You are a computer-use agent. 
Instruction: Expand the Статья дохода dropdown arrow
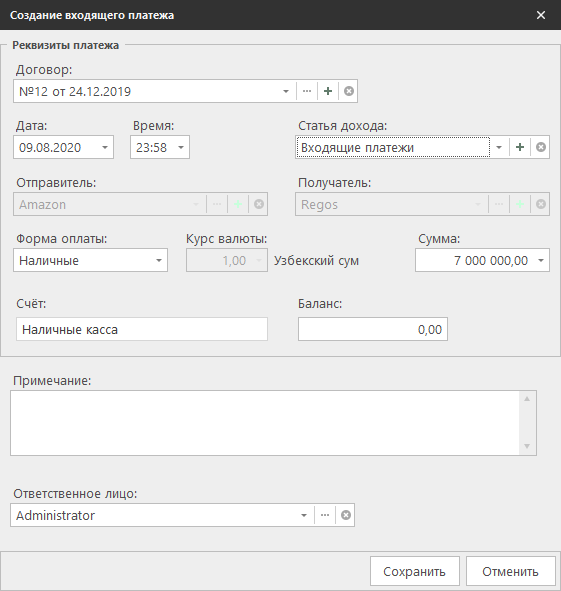pos(499,147)
